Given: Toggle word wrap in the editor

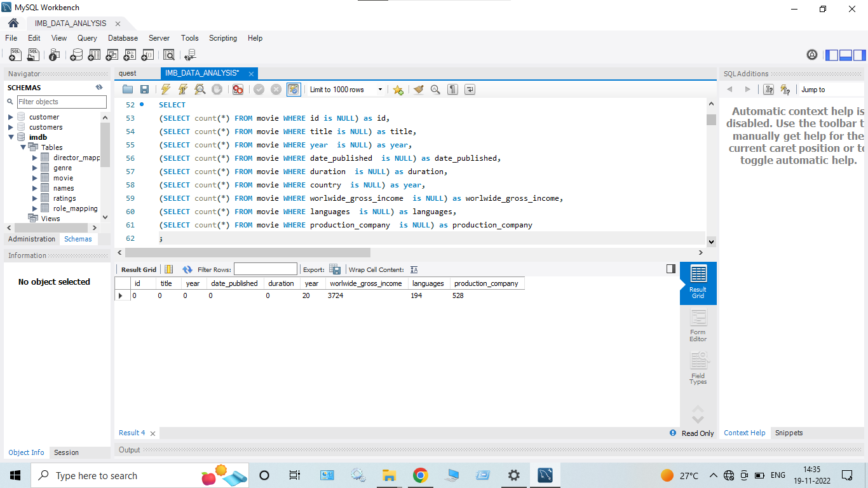Looking at the screenshot, I should coord(469,89).
